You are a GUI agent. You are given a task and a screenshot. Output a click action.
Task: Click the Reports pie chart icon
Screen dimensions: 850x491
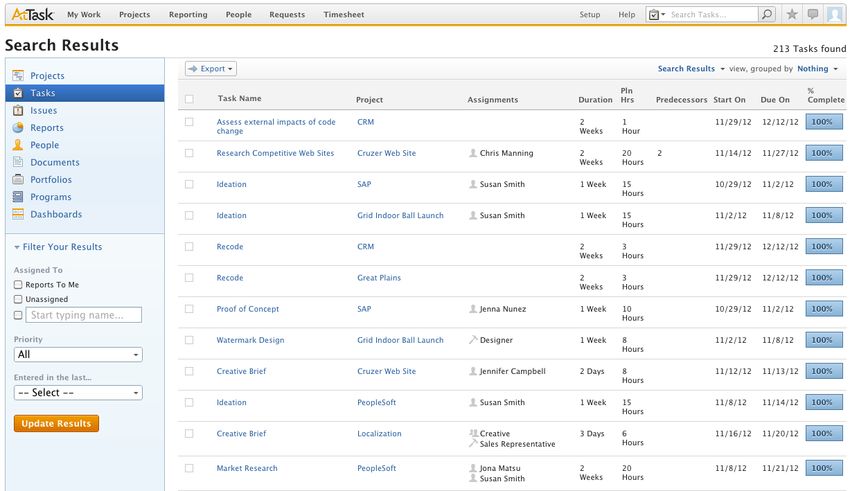tap(18, 127)
